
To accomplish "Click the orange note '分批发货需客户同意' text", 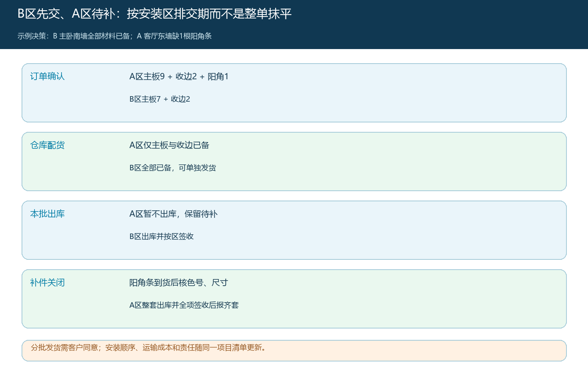I will pos(149,348).
